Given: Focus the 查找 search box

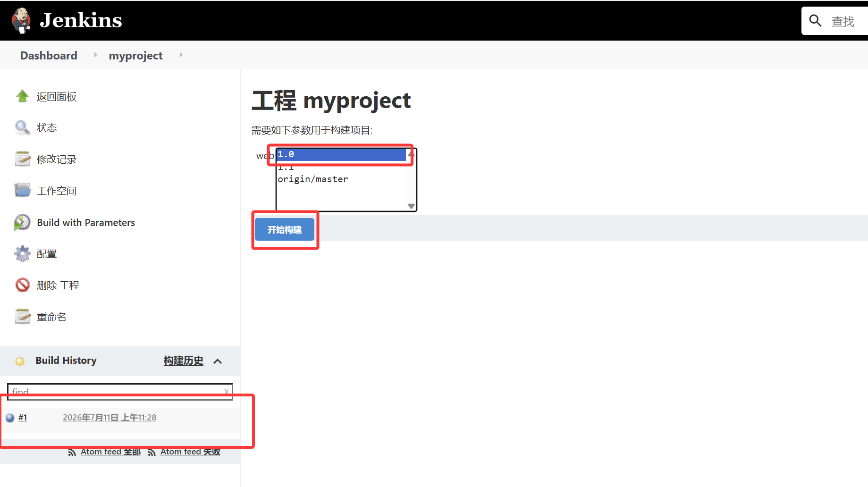Looking at the screenshot, I should point(834,21).
